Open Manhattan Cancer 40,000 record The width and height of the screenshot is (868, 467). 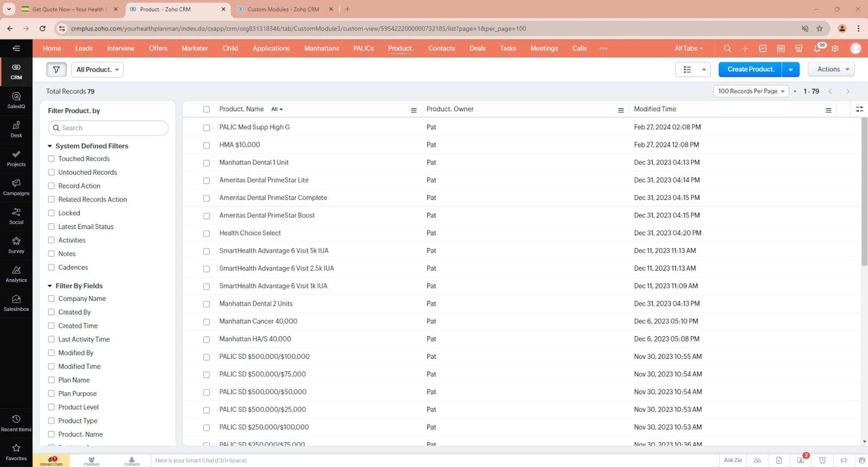(258, 321)
